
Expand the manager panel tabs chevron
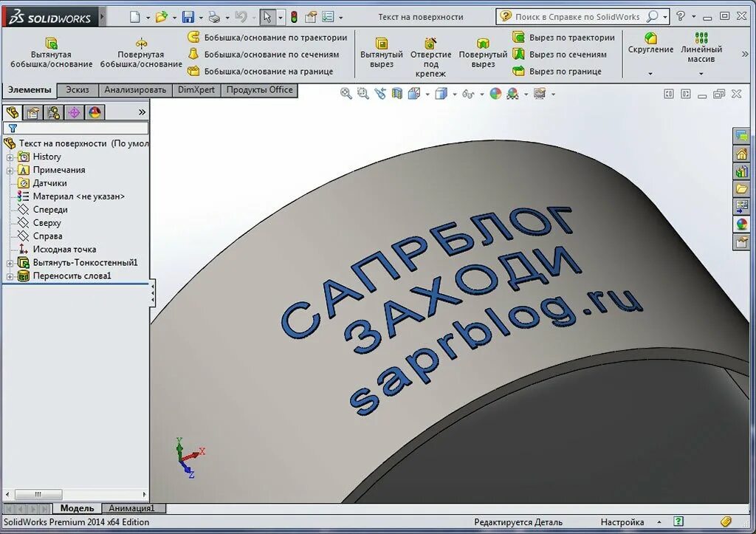tap(142, 112)
